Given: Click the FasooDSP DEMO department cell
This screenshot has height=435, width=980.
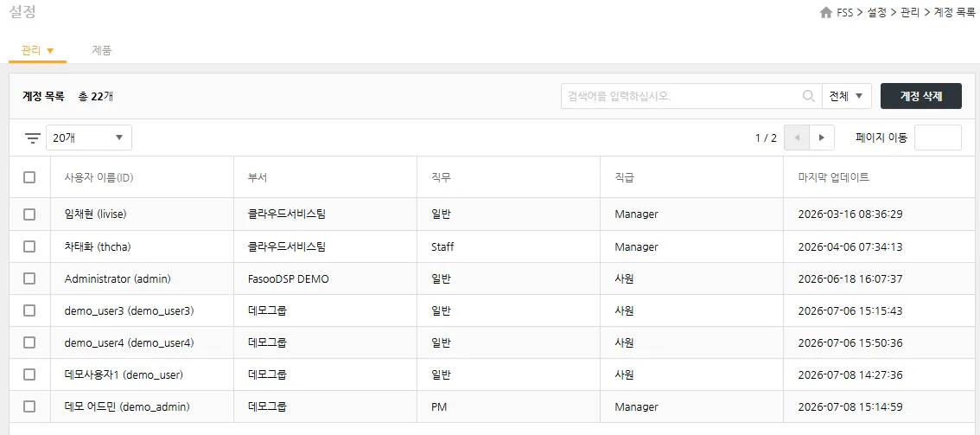Looking at the screenshot, I should point(288,278).
